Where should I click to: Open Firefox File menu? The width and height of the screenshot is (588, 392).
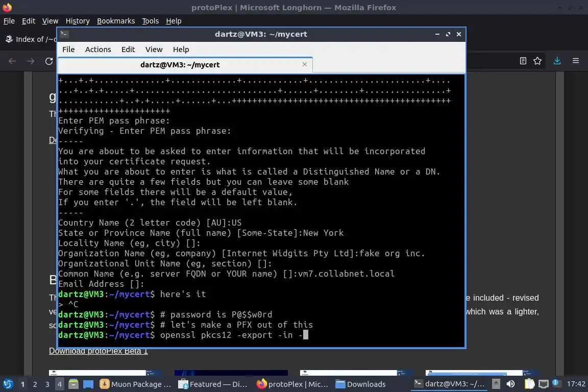9,21
